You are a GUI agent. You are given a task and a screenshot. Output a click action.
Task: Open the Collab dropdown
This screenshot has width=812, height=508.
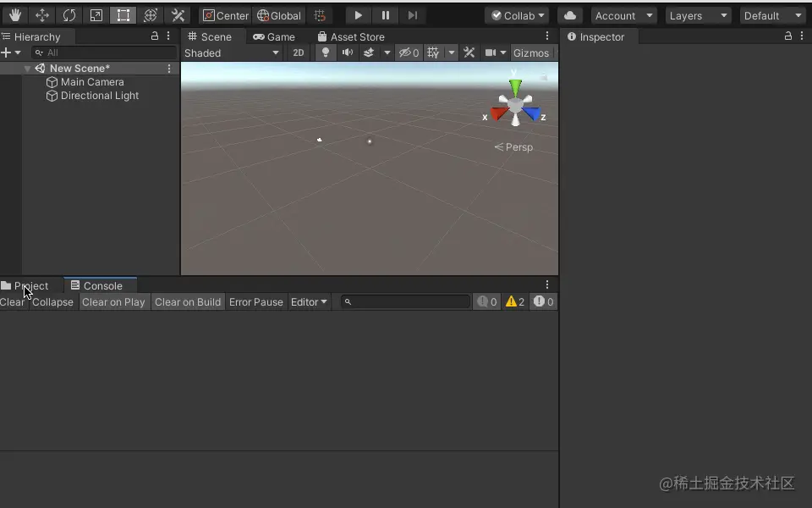point(518,15)
